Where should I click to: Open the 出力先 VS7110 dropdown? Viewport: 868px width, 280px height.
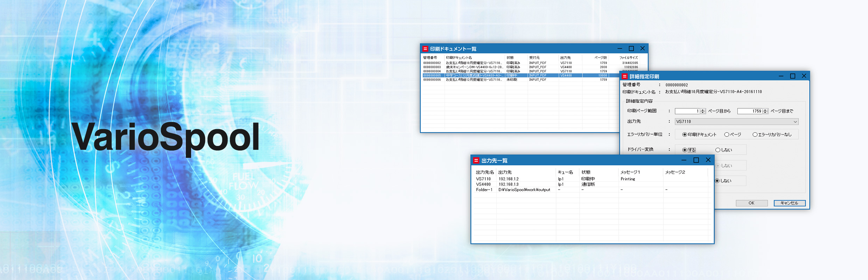795,121
